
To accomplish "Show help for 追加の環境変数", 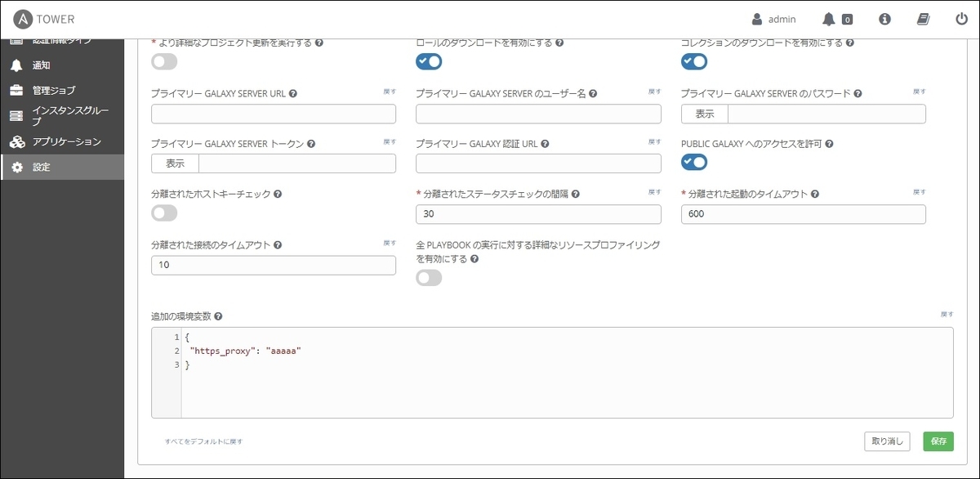I will 218,316.
